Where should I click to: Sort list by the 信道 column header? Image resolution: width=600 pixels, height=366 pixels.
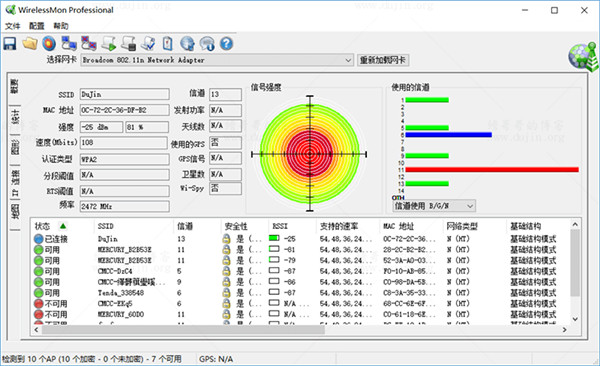pos(197,226)
